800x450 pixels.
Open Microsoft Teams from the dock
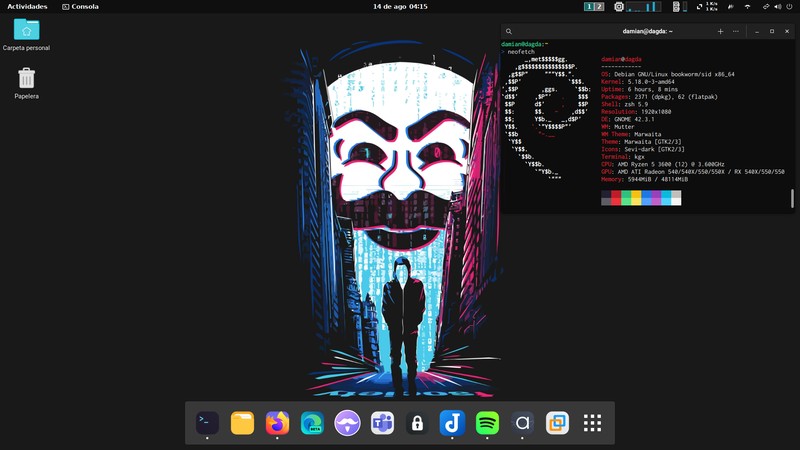point(382,423)
